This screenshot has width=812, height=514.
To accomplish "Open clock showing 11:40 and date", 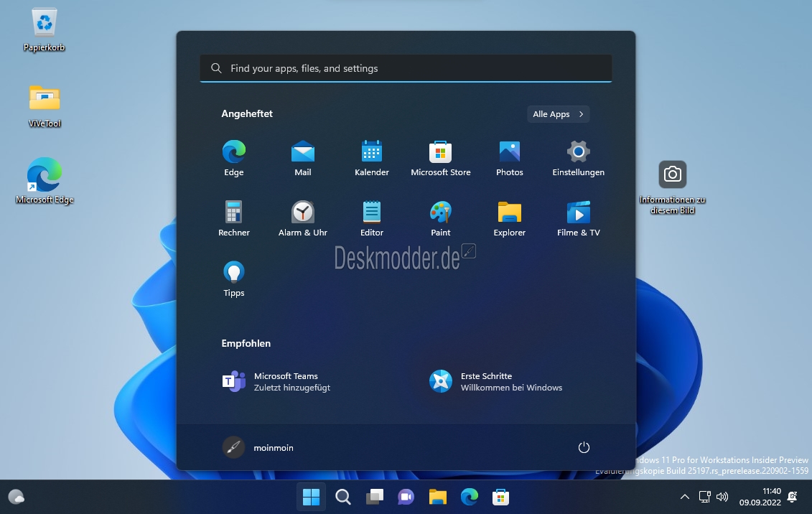I will [x=760, y=497].
